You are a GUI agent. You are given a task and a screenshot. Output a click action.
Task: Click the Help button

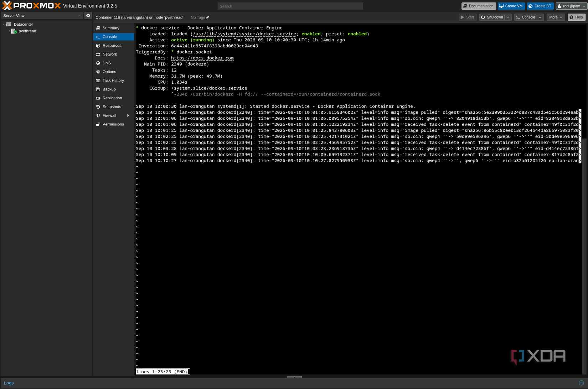(576, 17)
